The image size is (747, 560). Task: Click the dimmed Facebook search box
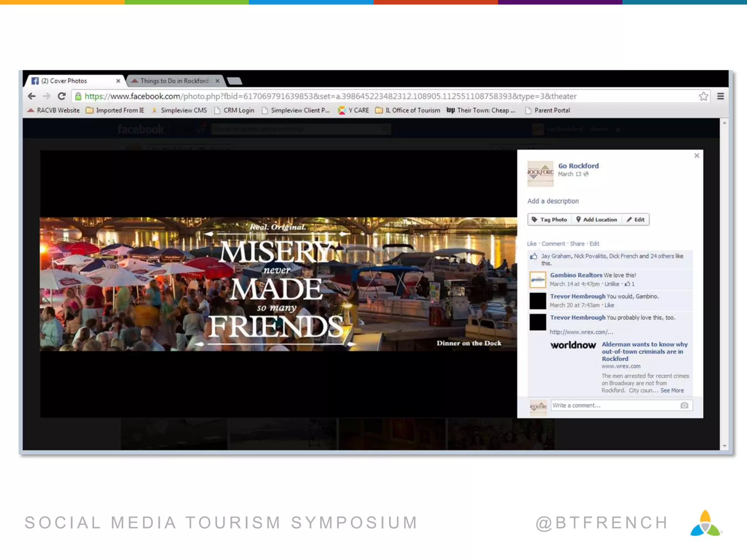click(301, 129)
